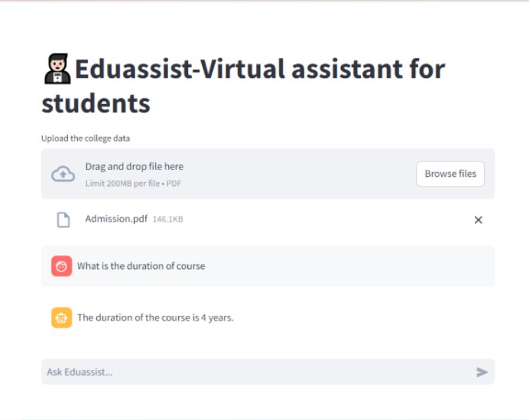Click the 'Upload the college data' label

85,138
